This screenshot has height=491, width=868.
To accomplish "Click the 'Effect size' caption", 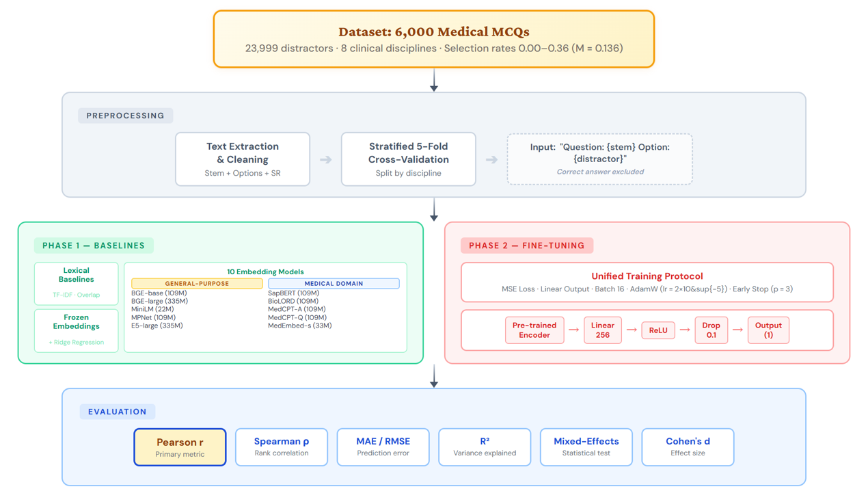I will pos(688,453).
